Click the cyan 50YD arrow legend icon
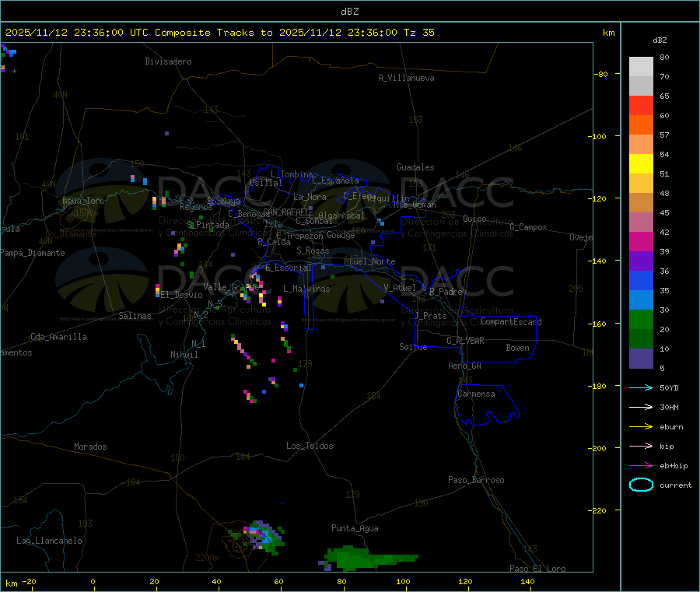Image resolution: width=700 pixels, height=592 pixels. (641, 387)
